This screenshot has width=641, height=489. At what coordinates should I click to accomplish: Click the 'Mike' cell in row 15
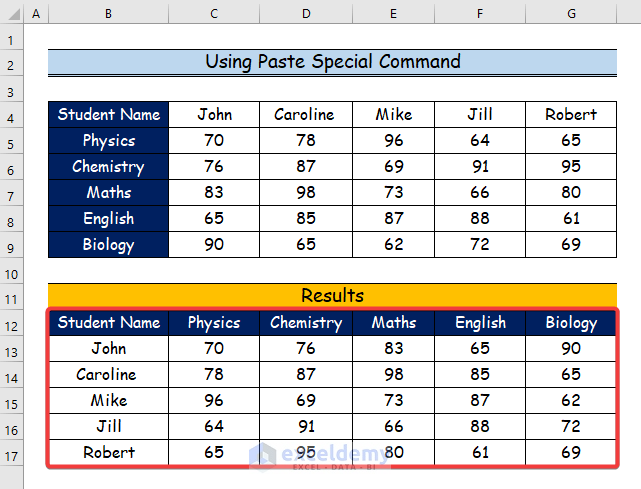click(108, 401)
